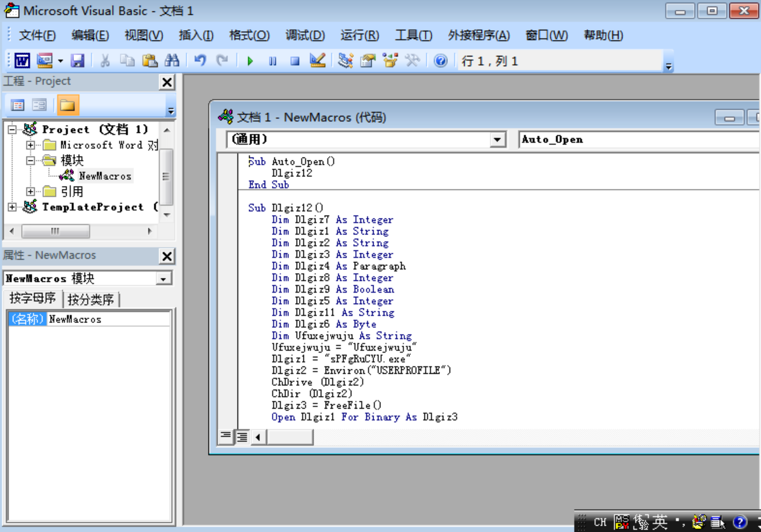Toggle Folders view in Project panel
The width and height of the screenshot is (761, 532).
tap(68, 105)
